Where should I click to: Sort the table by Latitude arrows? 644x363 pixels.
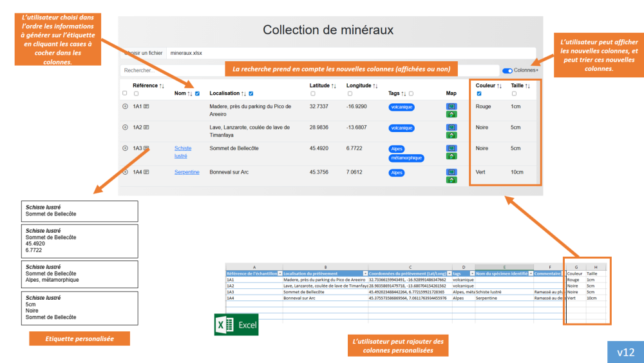tap(334, 86)
